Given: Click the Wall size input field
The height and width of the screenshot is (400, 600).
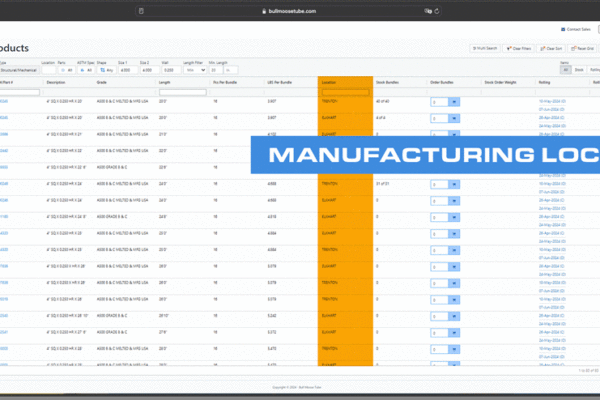Looking at the screenshot, I should [x=172, y=70].
